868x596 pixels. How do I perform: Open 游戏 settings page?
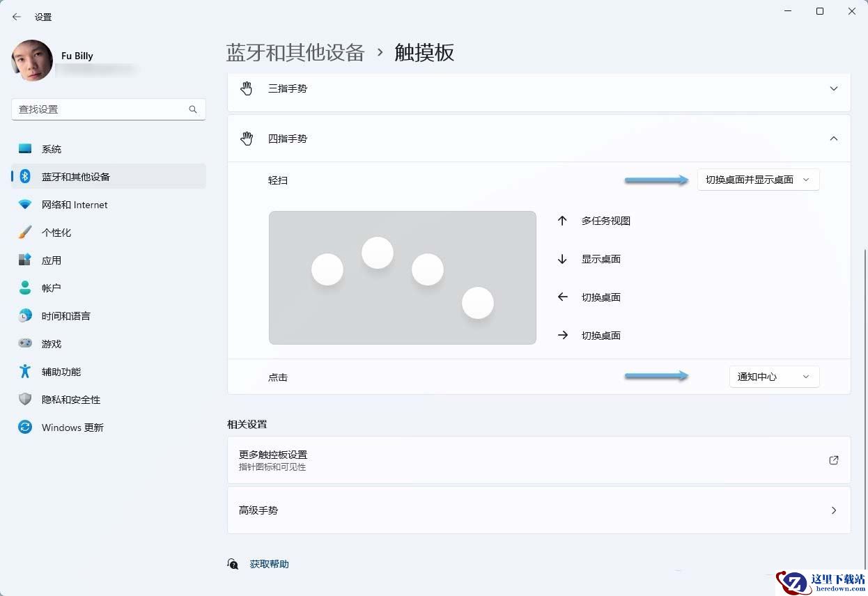pos(109,344)
